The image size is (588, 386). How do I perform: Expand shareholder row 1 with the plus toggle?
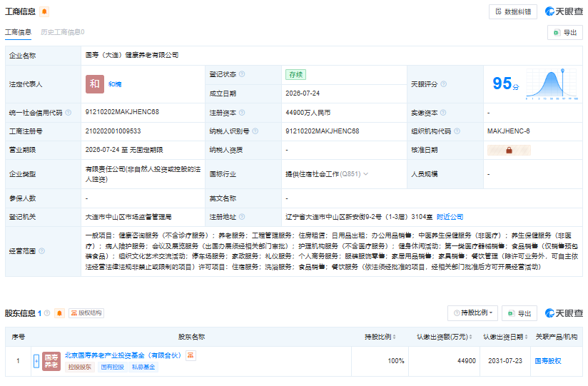(x=36, y=361)
